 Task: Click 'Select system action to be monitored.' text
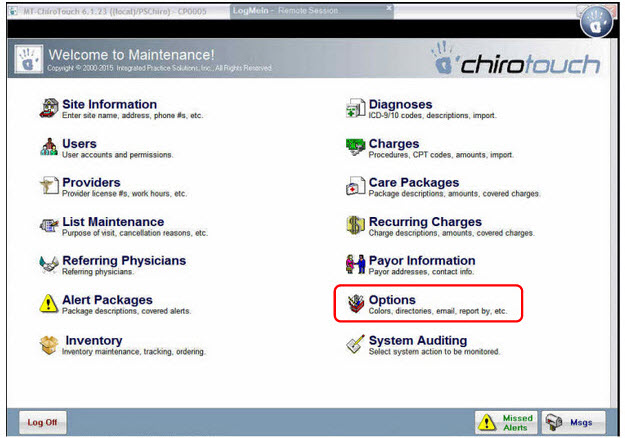click(x=434, y=352)
